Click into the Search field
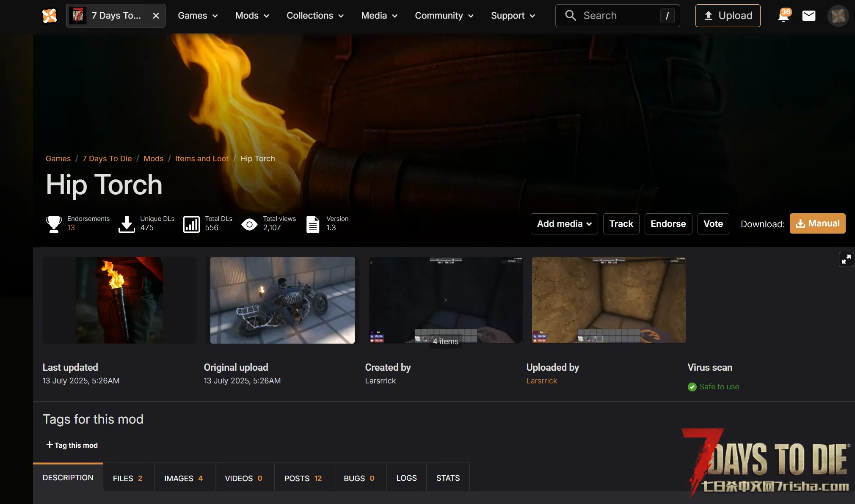Image resolution: width=855 pixels, height=504 pixels. tap(618, 16)
